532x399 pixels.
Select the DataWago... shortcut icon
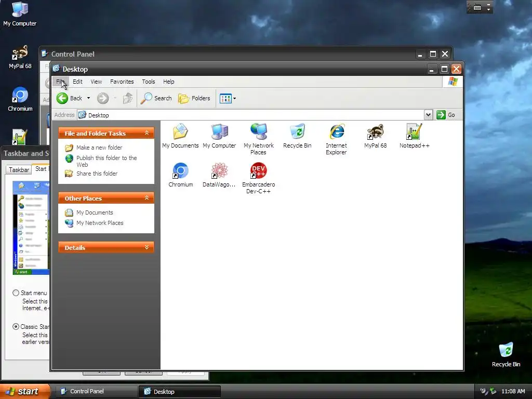point(220,170)
